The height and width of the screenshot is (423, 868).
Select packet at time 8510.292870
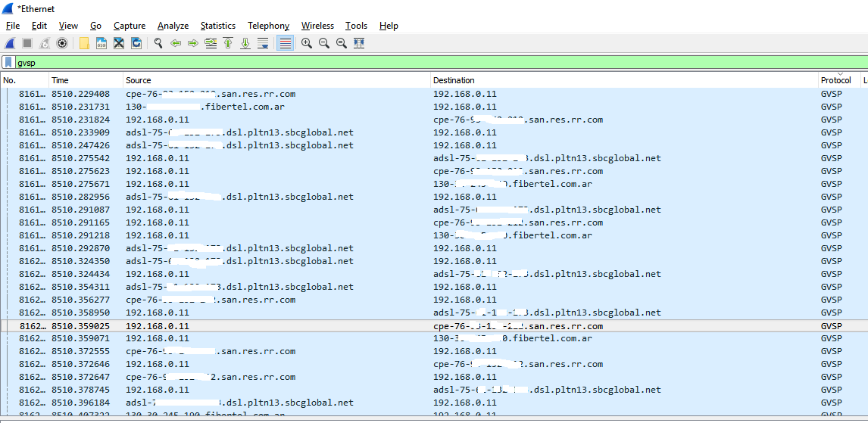click(x=434, y=248)
